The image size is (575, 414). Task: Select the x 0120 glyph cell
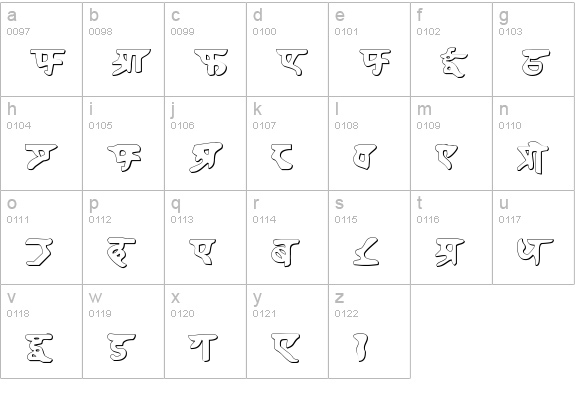click(x=205, y=331)
